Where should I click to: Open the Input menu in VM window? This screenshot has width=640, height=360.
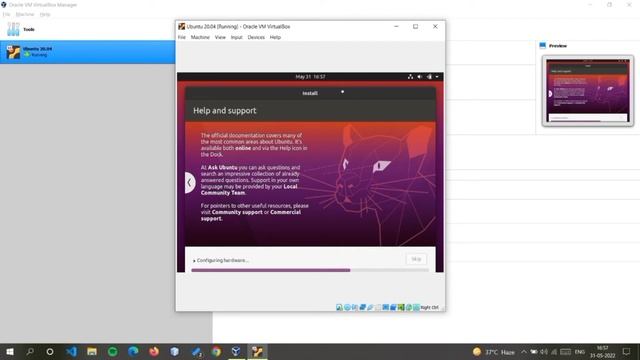point(236,37)
